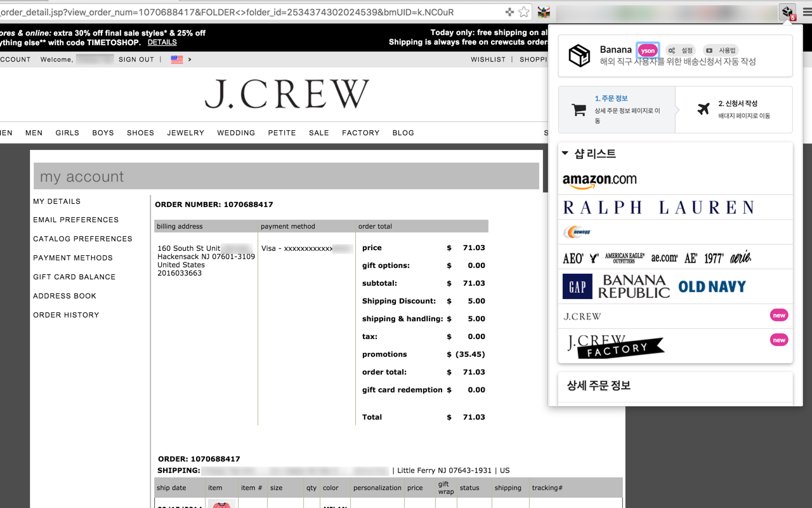Click the '상세 주문 정보' section heading
This screenshot has width=812, height=508.
[598, 385]
